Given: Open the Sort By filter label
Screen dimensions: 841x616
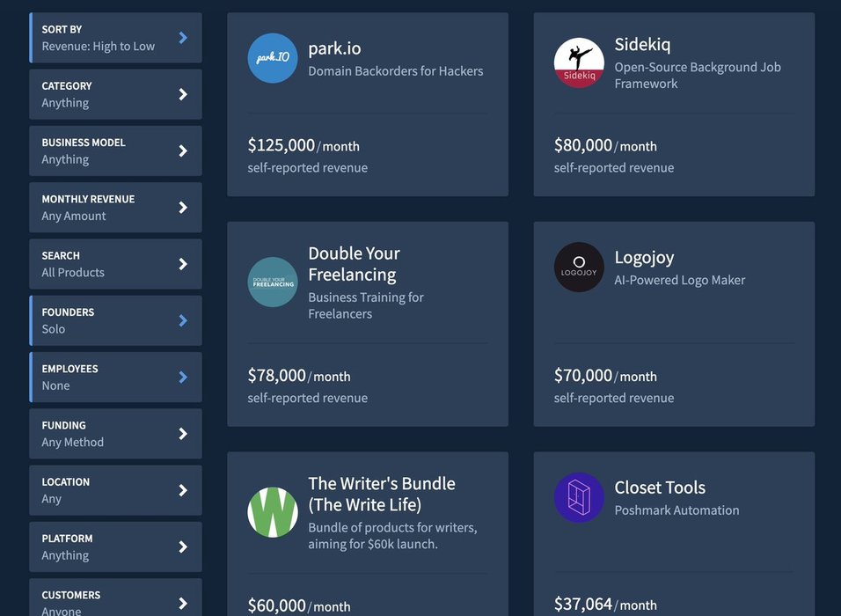Looking at the screenshot, I should pos(62,30).
